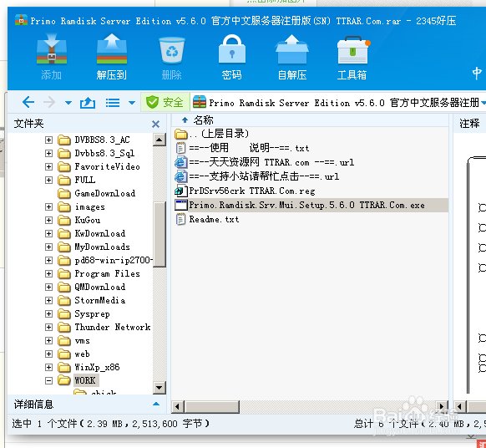Open the archive path address dropdown
The width and height of the screenshot is (486, 448).
[x=483, y=103]
